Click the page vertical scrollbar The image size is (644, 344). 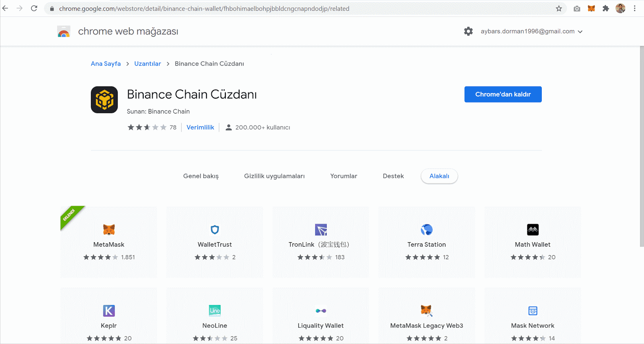(x=642, y=146)
